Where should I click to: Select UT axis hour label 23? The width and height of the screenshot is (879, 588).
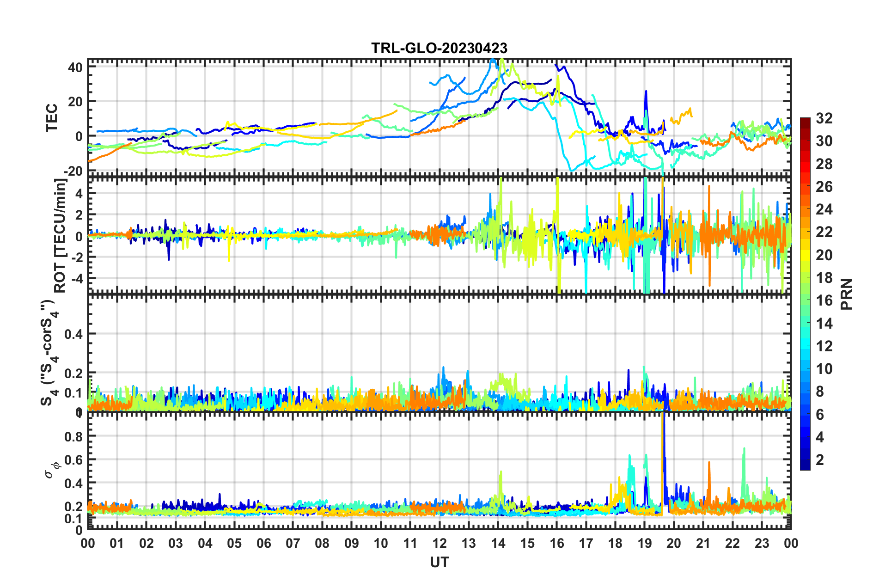(x=762, y=543)
